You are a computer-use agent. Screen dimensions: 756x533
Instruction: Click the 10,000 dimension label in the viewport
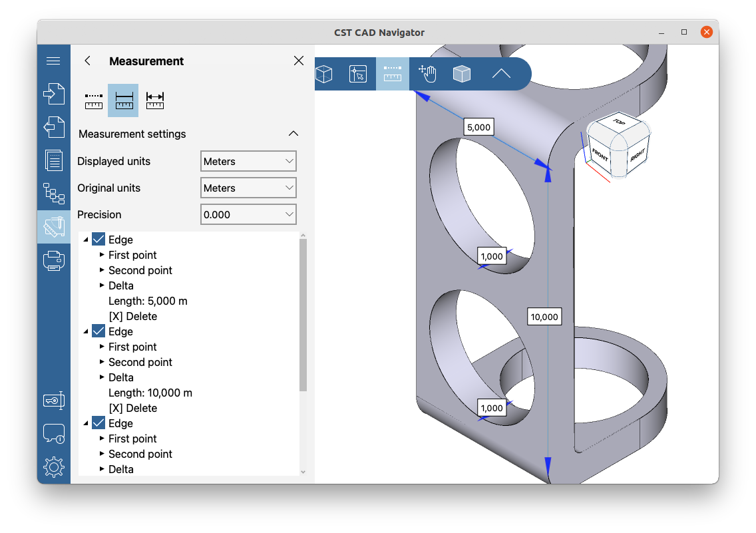click(x=544, y=317)
